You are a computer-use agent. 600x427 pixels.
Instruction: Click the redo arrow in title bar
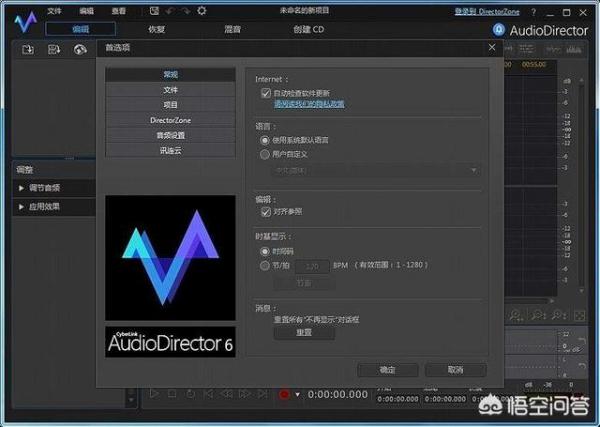[x=186, y=11]
